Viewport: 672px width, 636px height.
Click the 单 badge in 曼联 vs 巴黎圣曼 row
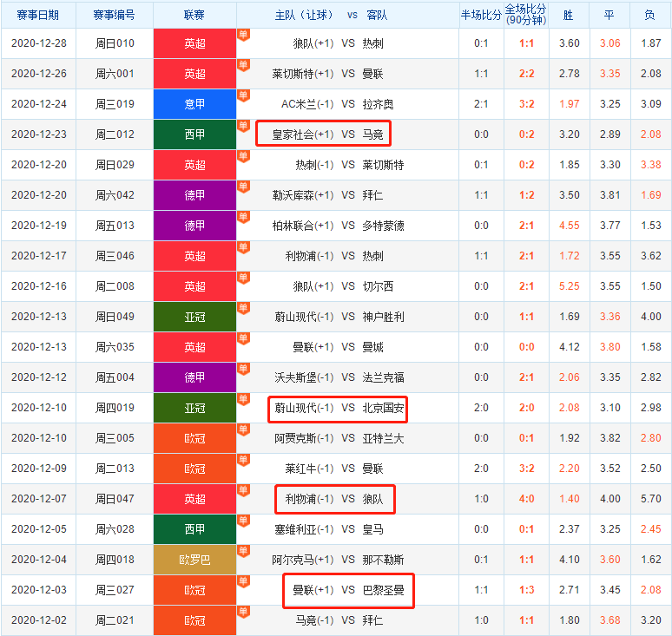coord(242,581)
